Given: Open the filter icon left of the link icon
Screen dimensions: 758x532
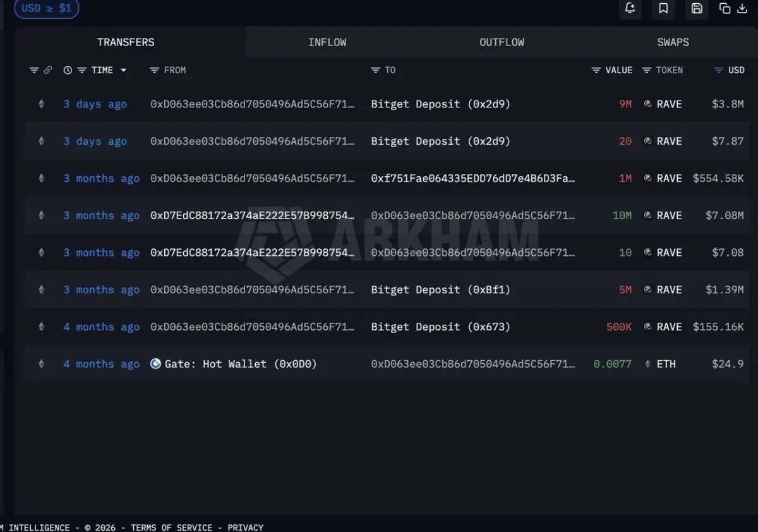Looking at the screenshot, I should (34, 70).
